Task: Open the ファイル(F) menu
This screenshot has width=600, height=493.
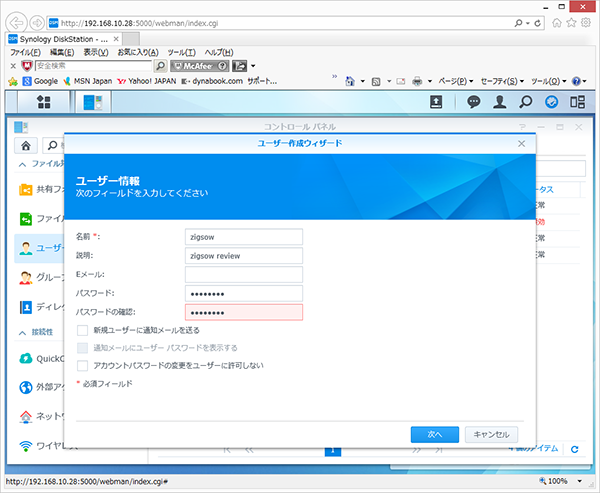Action: coord(25,52)
